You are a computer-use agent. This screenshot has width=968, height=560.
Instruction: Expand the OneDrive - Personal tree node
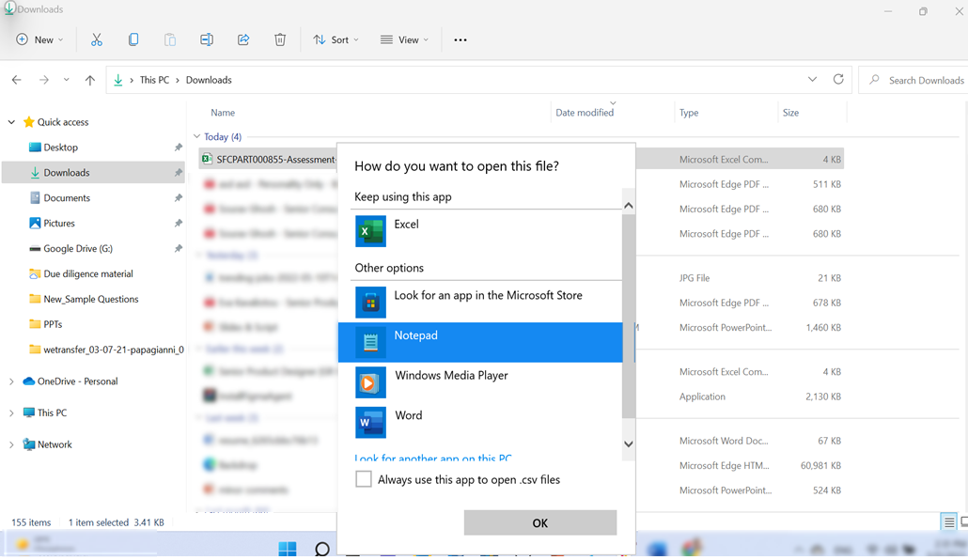coord(11,381)
